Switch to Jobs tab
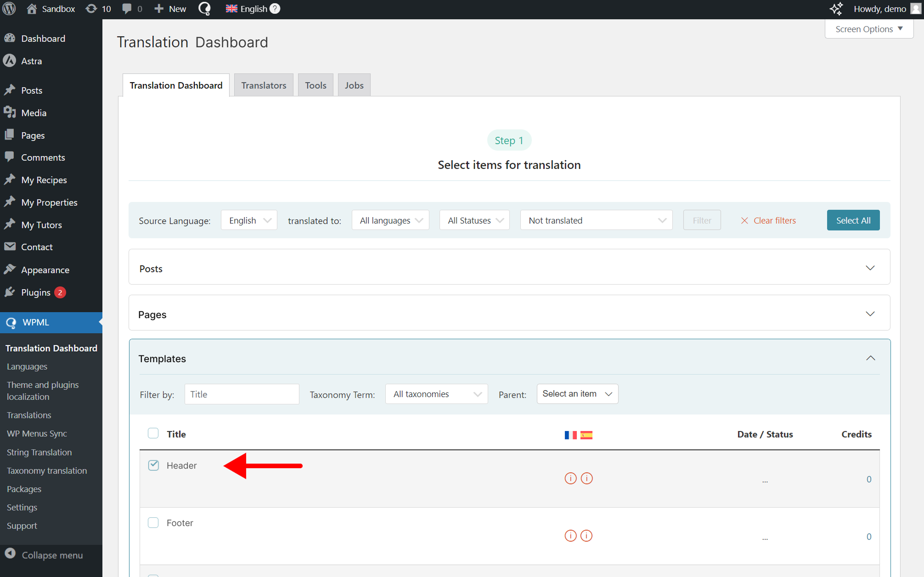Screen dimensions: 924x577 coord(354,85)
